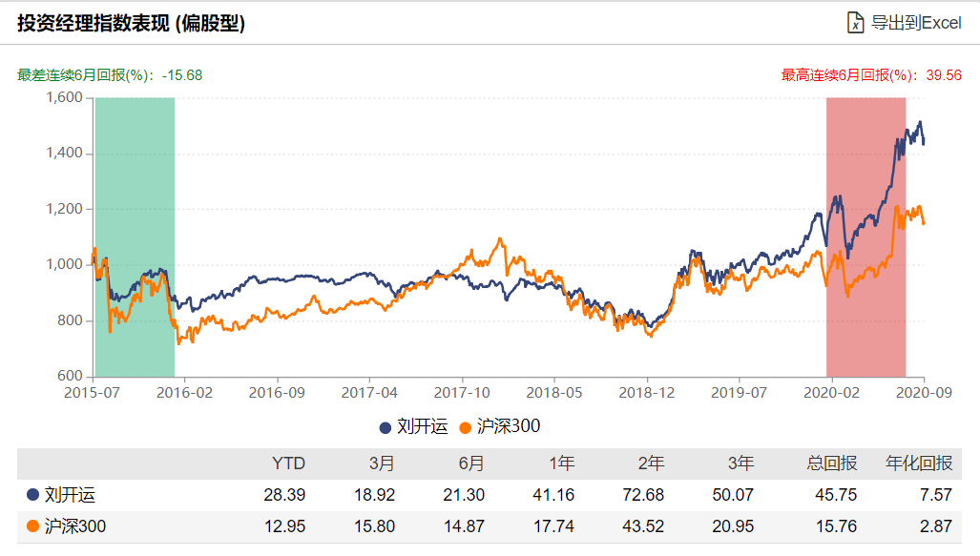Screen dimensions: 980x556
Task: Click the red best-period shaded region
Action: tap(865, 237)
